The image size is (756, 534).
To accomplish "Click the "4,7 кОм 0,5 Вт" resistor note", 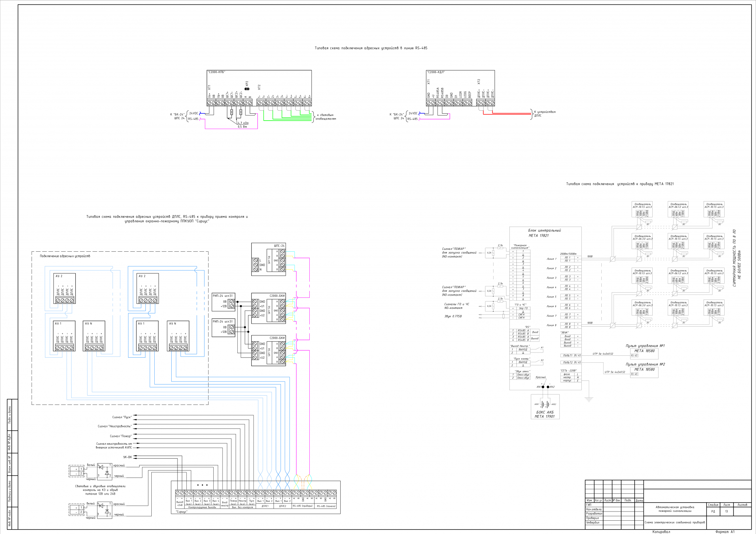I will [243, 125].
